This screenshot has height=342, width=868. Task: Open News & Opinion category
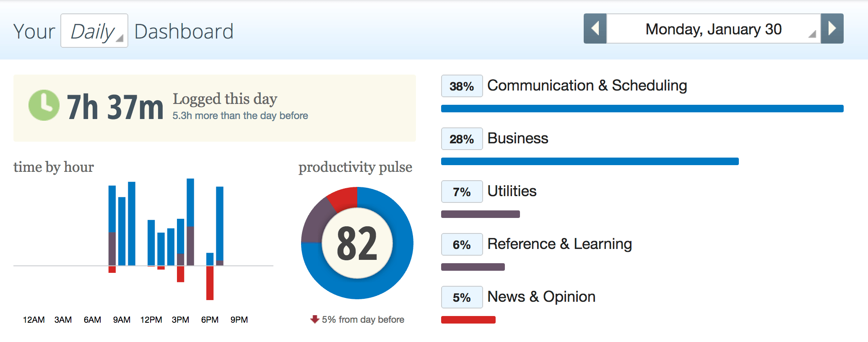(541, 297)
